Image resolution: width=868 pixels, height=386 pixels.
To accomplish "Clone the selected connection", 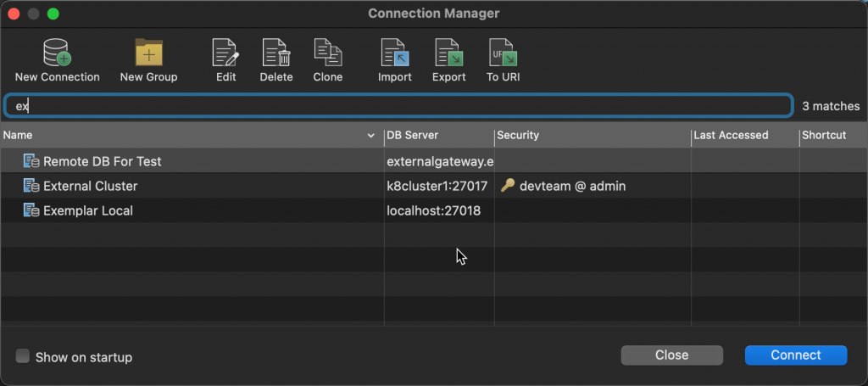I will (x=328, y=53).
